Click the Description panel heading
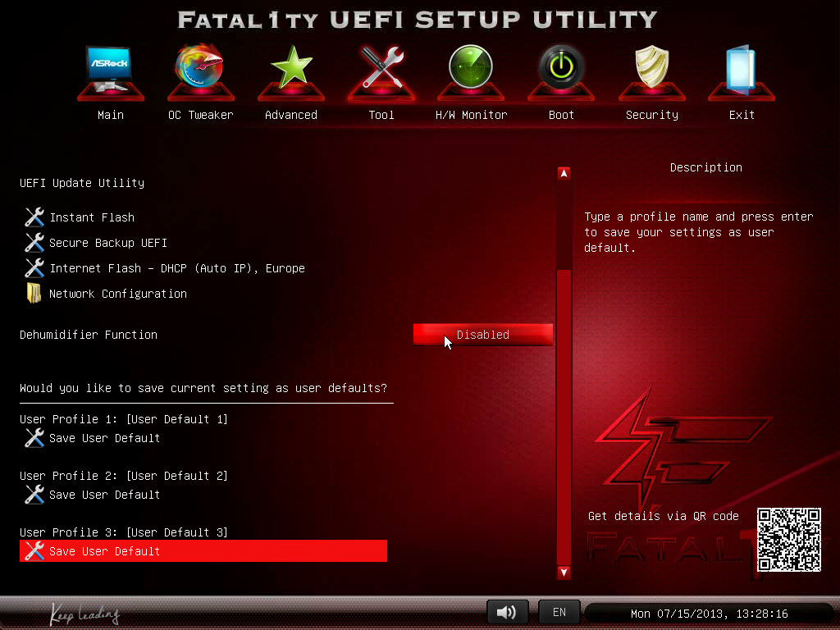The image size is (840, 630). [x=706, y=167]
